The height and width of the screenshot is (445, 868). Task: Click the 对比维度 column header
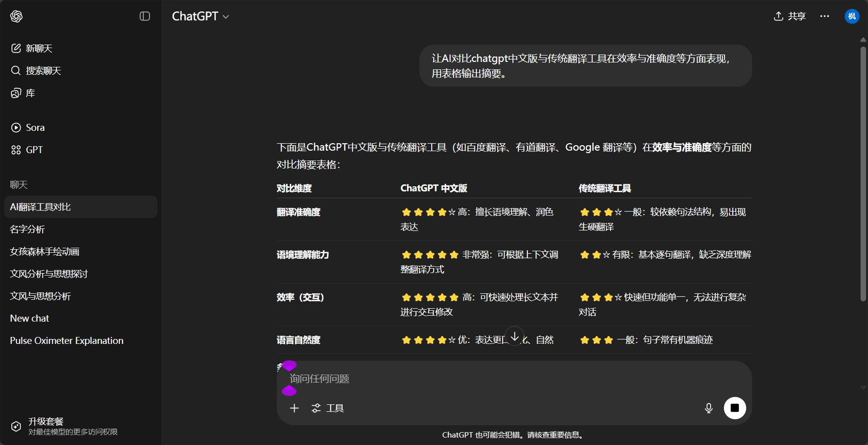tap(294, 188)
